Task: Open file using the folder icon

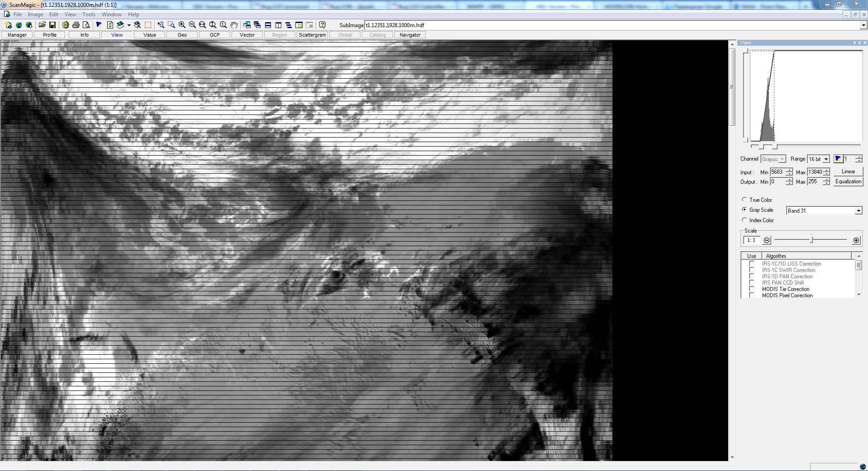Action: 42,25
